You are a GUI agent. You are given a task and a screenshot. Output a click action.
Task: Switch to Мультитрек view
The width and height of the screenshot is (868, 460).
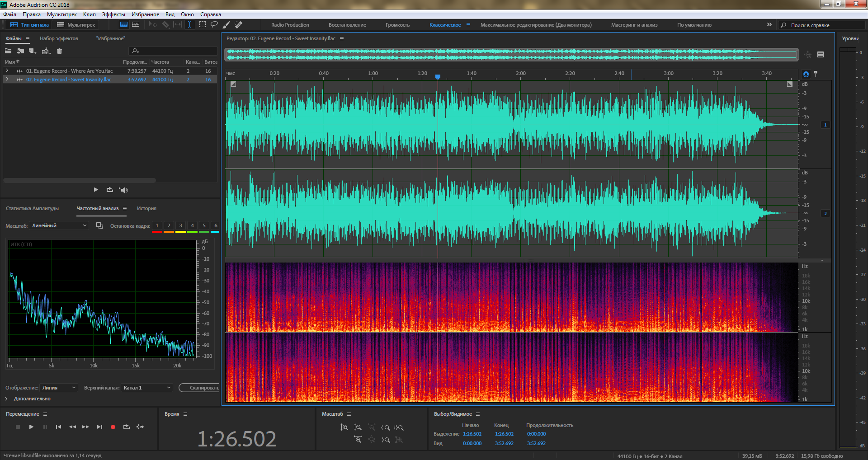76,25
